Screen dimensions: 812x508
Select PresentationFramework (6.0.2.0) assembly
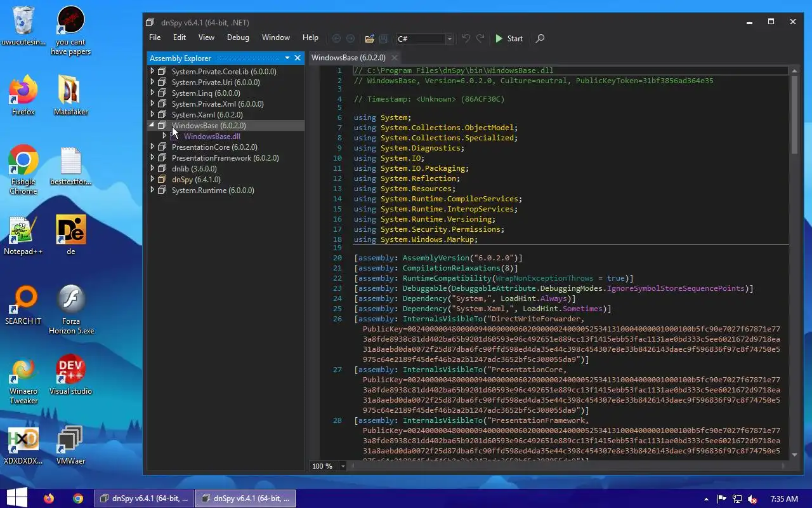tap(225, 158)
